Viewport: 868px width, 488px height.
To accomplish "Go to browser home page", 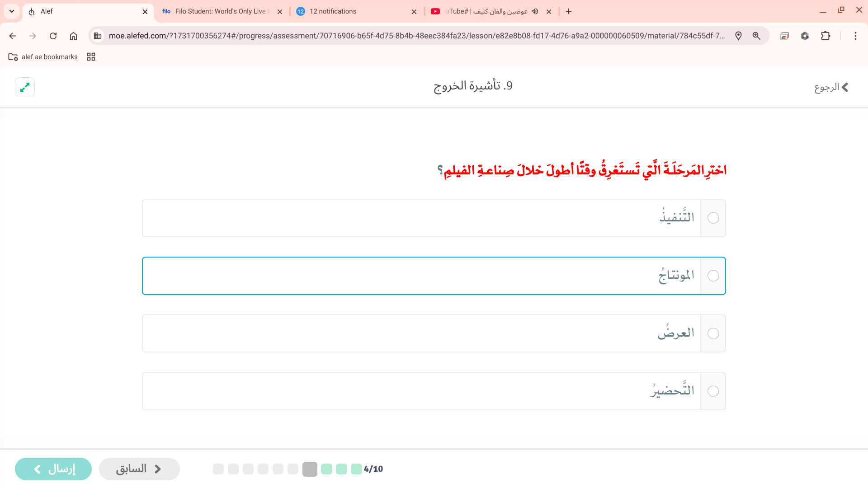I will click(73, 36).
